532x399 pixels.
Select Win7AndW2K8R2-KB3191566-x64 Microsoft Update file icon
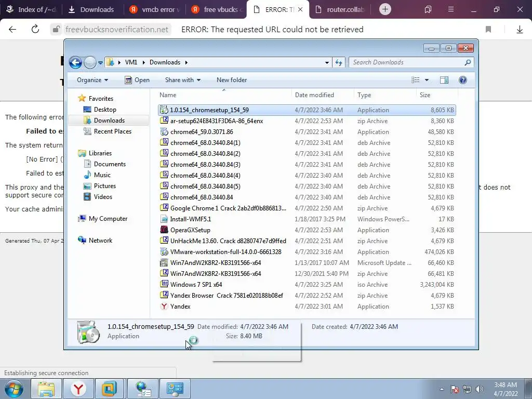point(164,262)
